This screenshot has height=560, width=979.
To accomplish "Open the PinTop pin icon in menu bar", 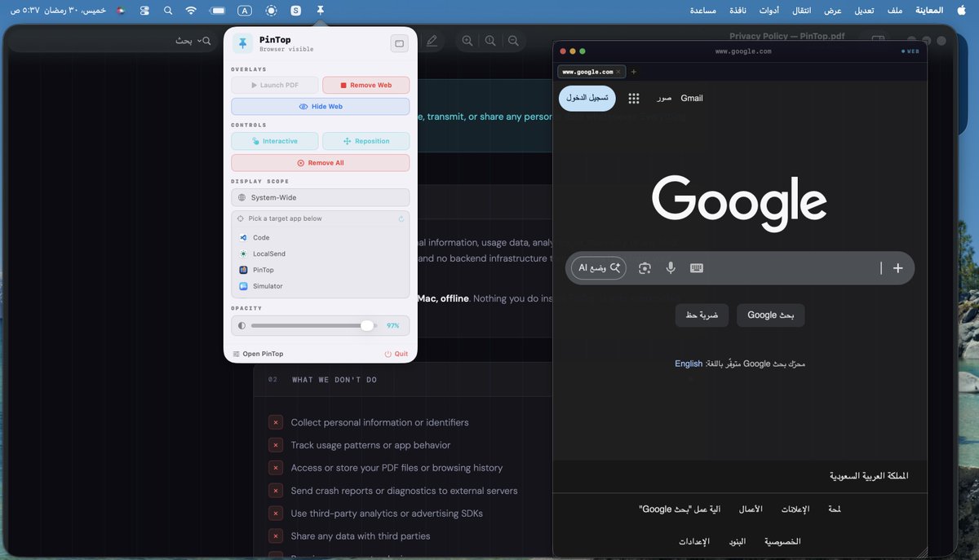I will tap(321, 11).
